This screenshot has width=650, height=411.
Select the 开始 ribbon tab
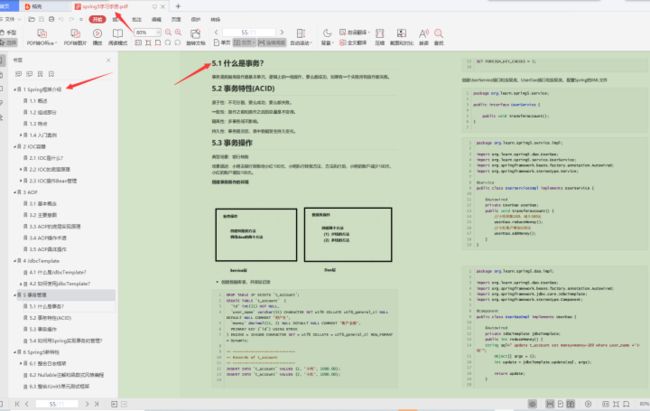pyautogui.click(x=97, y=19)
